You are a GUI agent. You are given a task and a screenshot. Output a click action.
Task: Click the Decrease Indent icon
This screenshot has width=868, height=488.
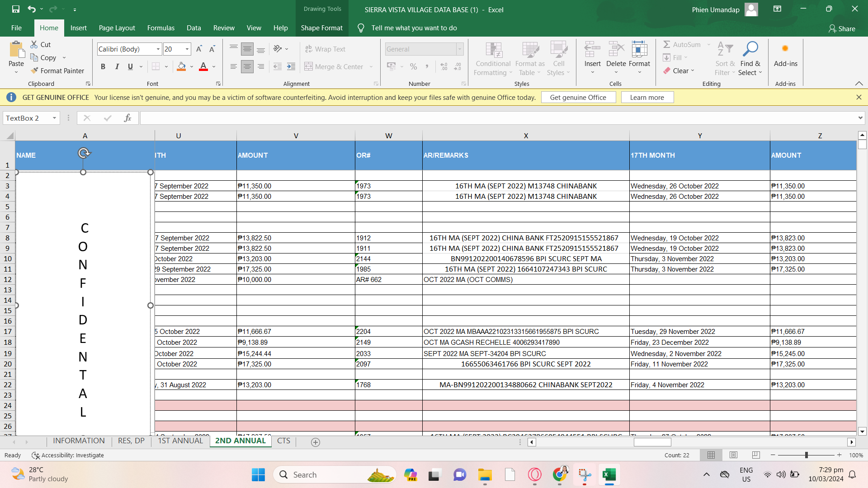point(278,66)
